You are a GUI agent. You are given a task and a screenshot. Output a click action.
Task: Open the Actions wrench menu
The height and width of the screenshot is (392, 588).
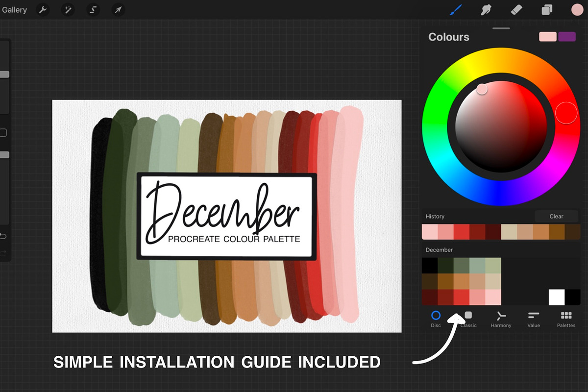(43, 10)
